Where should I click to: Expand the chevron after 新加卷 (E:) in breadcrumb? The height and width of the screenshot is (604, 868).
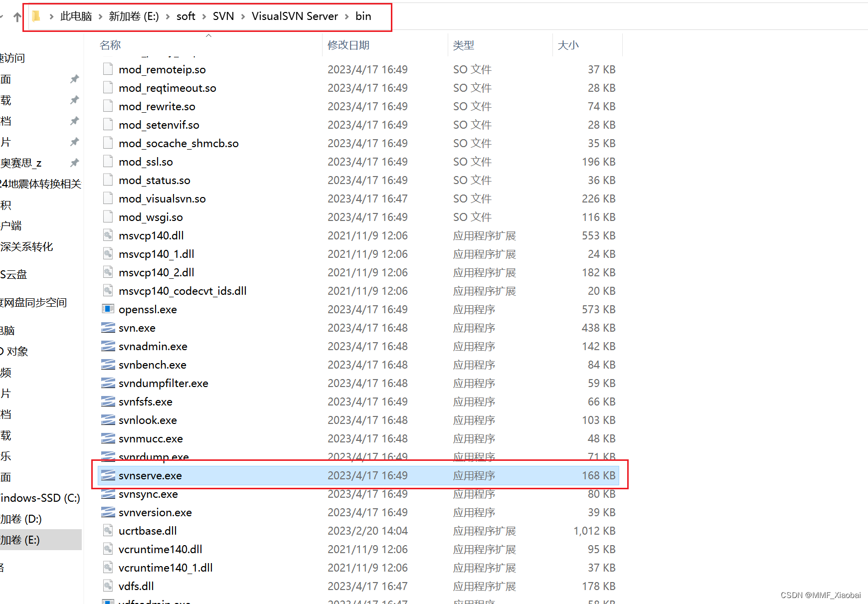click(x=168, y=16)
